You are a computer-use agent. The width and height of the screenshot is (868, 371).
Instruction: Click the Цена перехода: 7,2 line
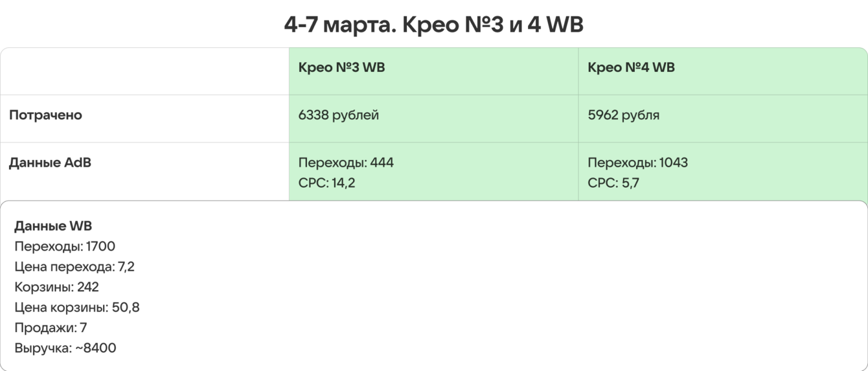74,267
